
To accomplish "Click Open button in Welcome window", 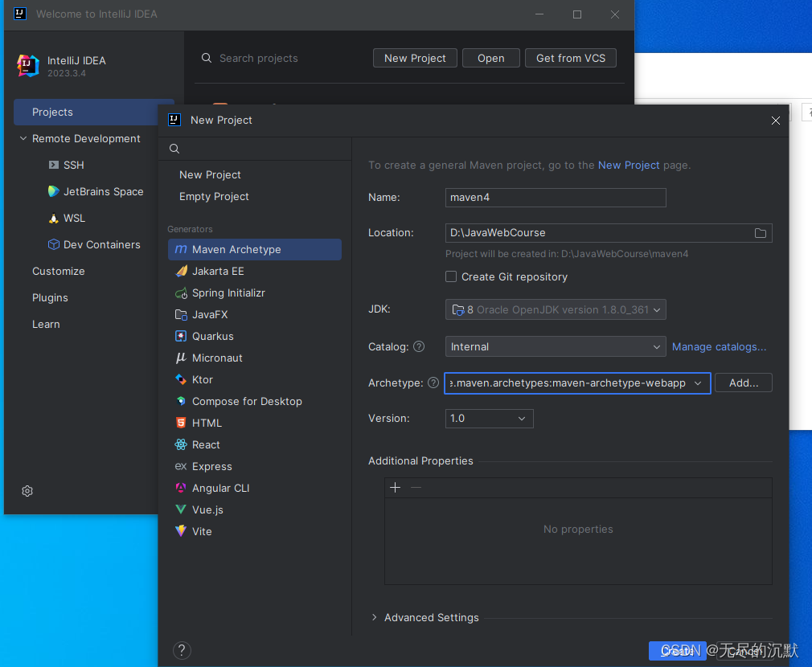I will [491, 58].
